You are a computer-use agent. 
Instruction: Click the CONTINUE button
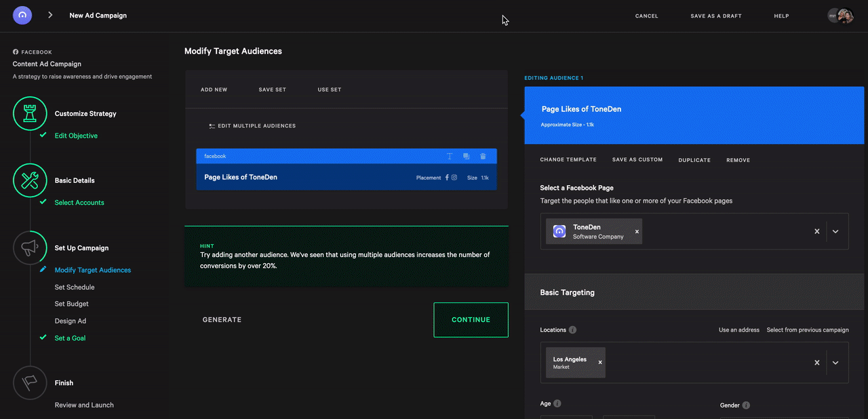click(x=471, y=320)
